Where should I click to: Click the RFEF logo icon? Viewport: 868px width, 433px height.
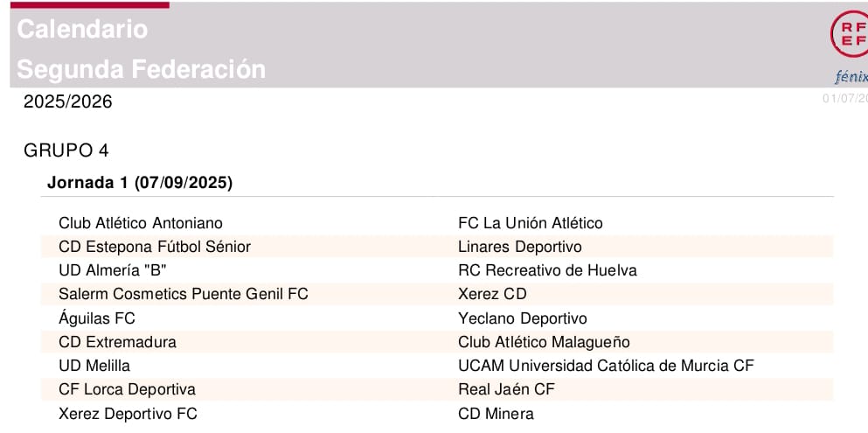tap(850, 33)
